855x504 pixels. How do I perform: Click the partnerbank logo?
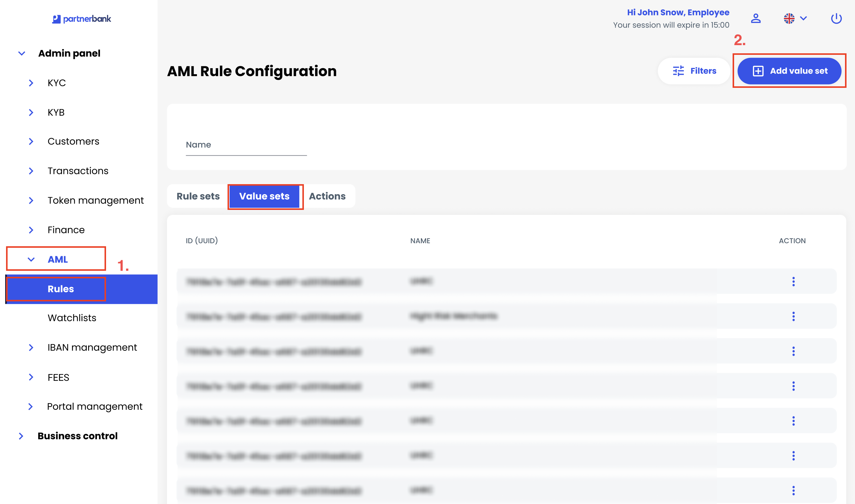coord(82,19)
